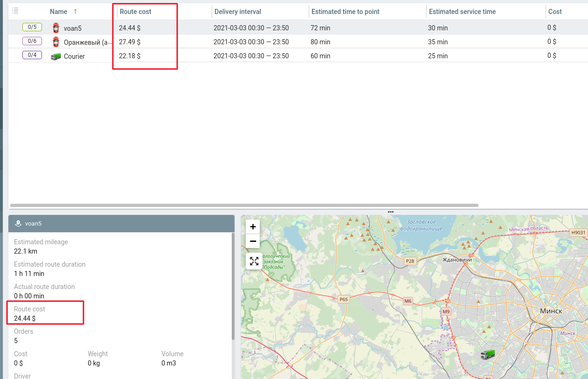Viewport: 588px width, 379px height.
Task: Click Estimated service time column header
Action: pyautogui.click(x=462, y=12)
